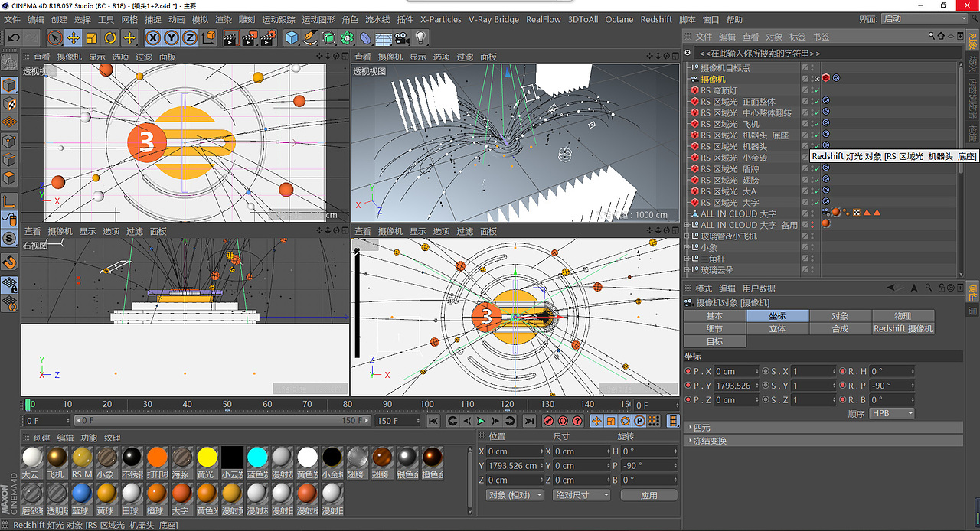
Task: Open Edit Render Settings gear clapperboard
Action: 268,37
